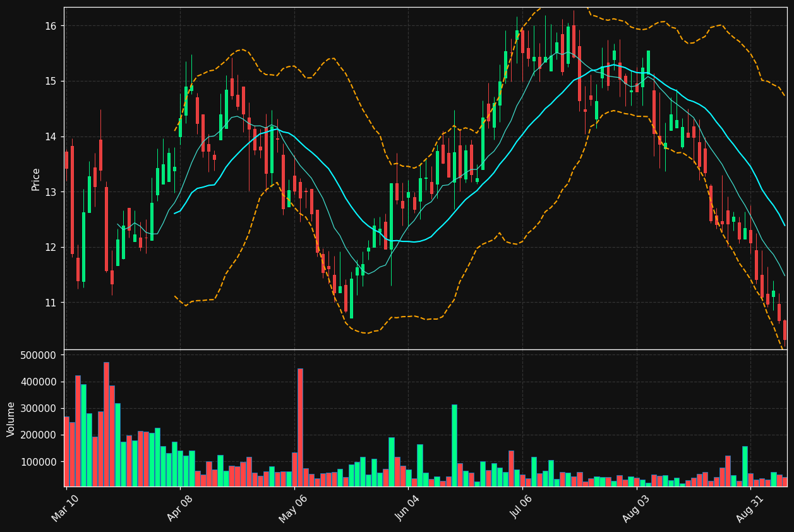
Task: Click price axis value 12
Action: 51,248
